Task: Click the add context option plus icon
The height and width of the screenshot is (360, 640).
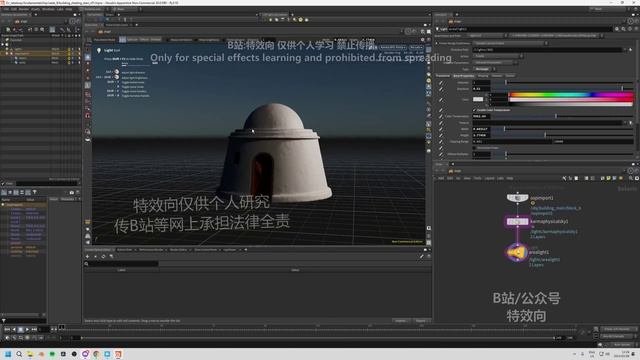Action: pyautogui.click(x=87, y=256)
